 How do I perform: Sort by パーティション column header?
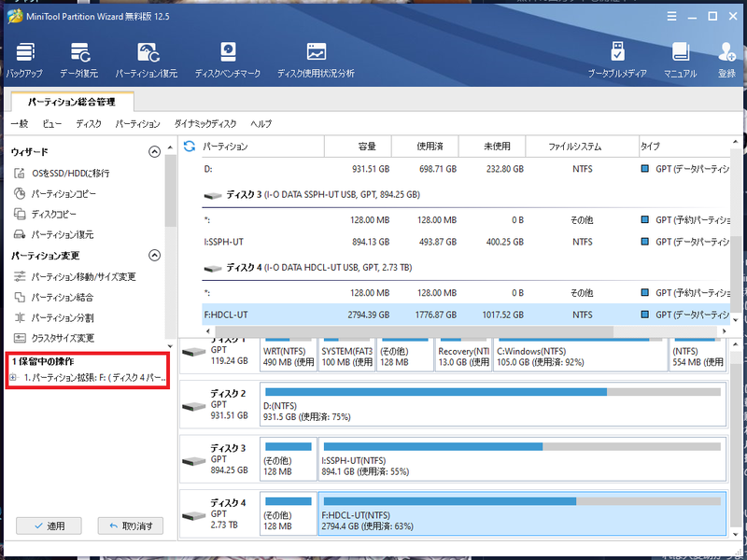point(262,147)
